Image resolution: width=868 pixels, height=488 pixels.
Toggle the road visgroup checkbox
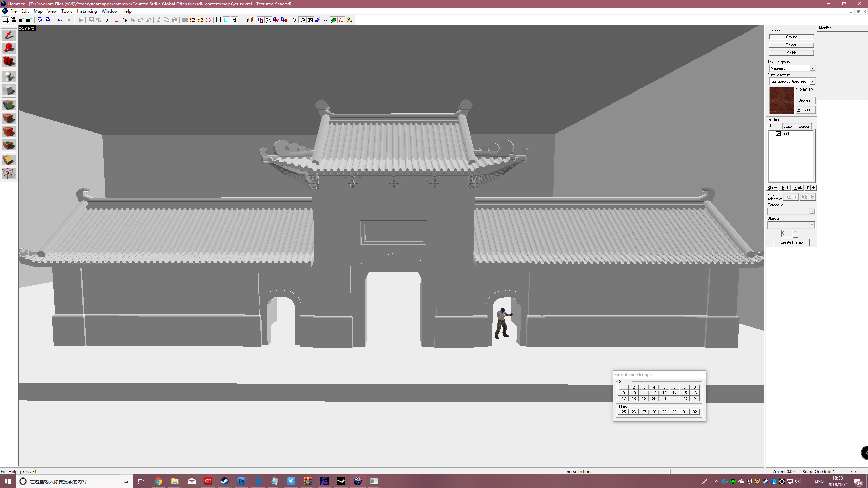pyautogui.click(x=778, y=134)
